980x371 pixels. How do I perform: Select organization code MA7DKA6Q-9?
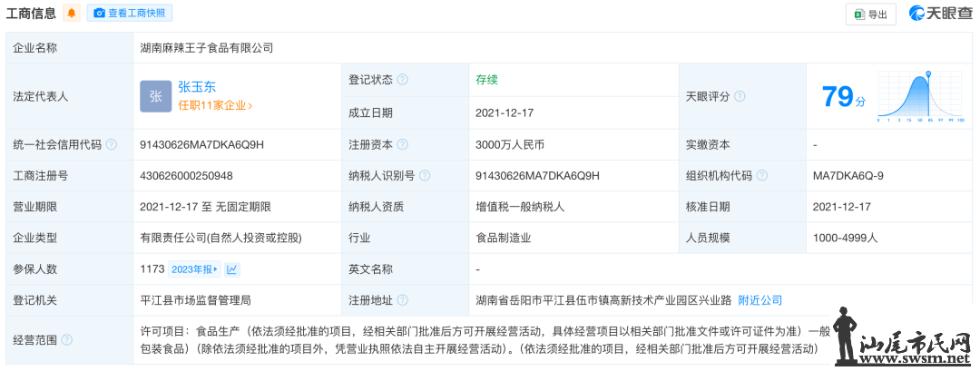pyautogui.click(x=848, y=175)
